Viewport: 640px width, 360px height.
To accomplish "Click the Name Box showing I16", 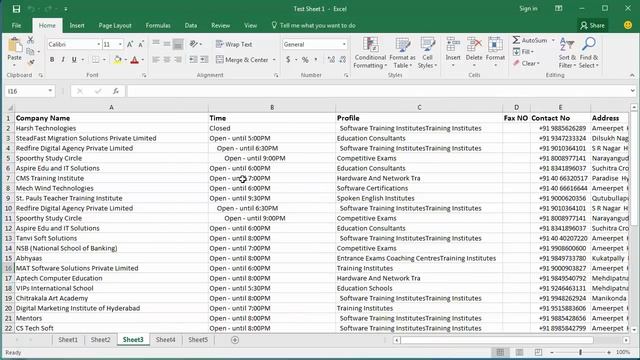I will [x=29, y=91].
